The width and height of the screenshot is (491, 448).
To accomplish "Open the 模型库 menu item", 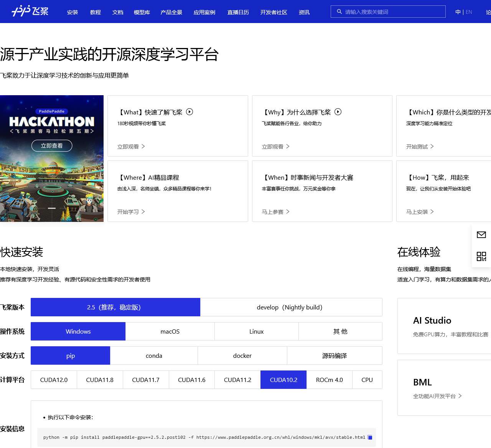I will click(142, 12).
